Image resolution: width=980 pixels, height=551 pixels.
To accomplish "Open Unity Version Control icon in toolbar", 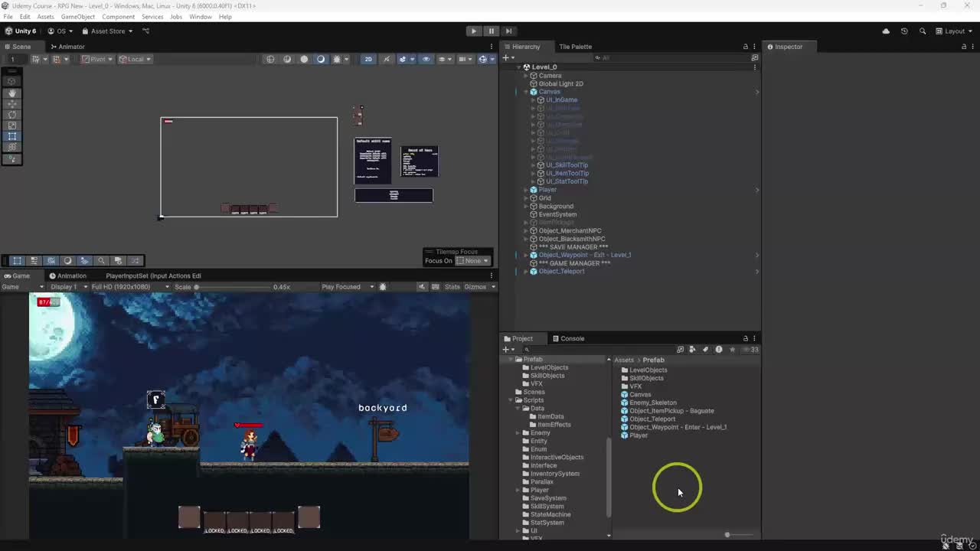I will [145, 31].
